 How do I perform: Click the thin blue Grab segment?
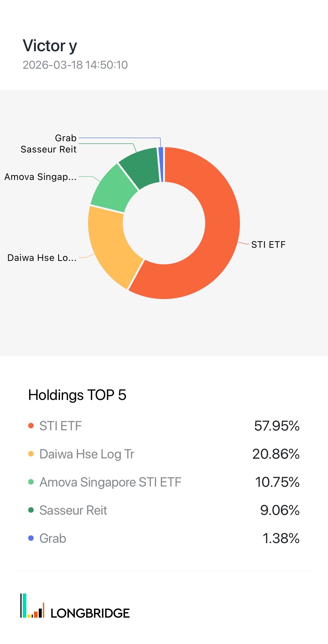tap(161, 164)
